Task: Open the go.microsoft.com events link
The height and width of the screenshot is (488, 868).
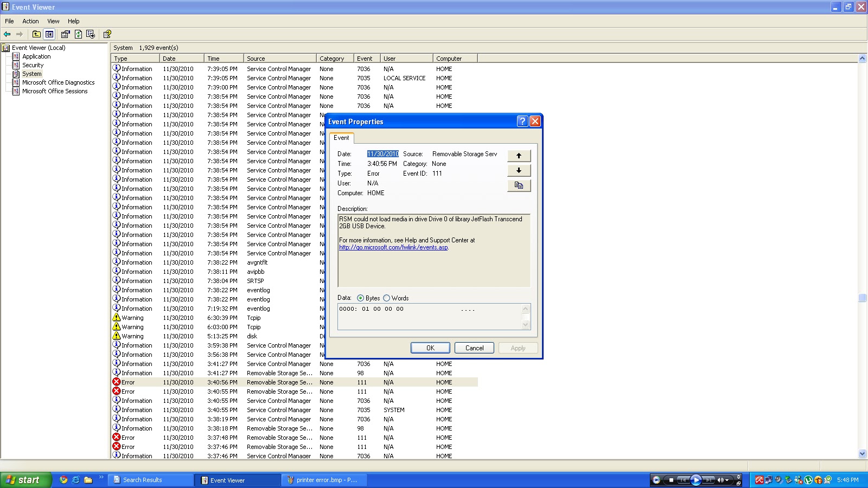Action: point(393,247)
